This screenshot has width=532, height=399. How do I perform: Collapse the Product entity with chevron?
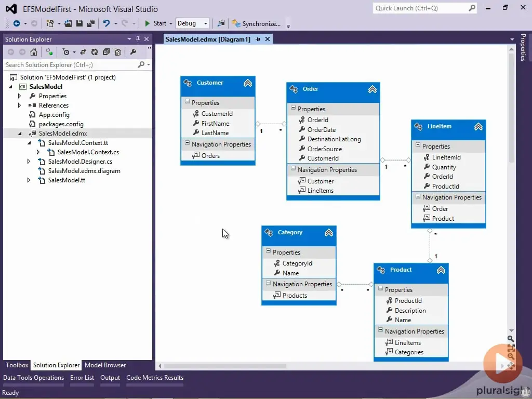(441, 270)
